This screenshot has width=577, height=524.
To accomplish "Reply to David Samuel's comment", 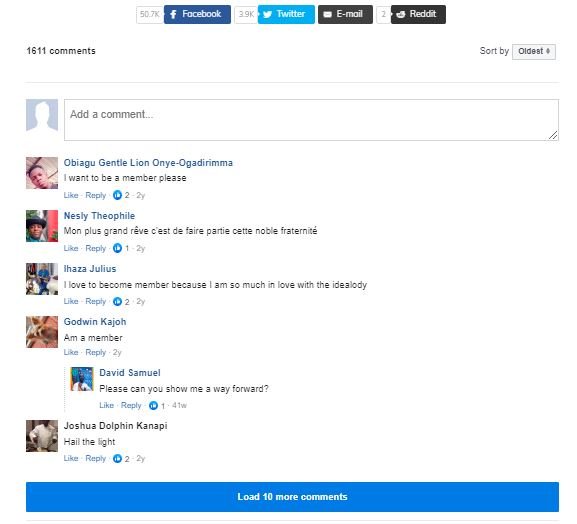I will click(131, 406).
